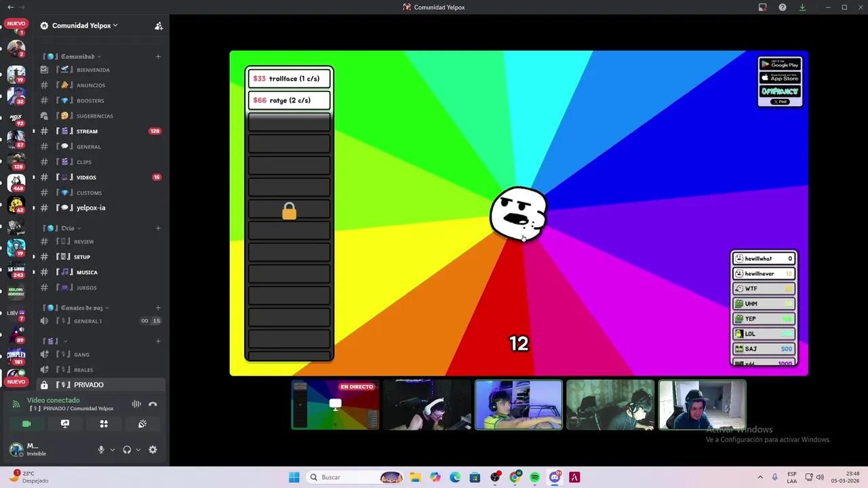
Task: Select the PRIVADO voice channel
Action: [100, 385]
